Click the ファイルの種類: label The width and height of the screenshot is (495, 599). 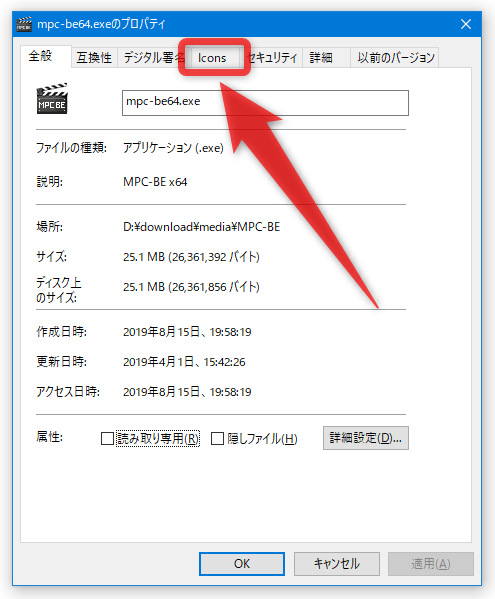[71, 148]
